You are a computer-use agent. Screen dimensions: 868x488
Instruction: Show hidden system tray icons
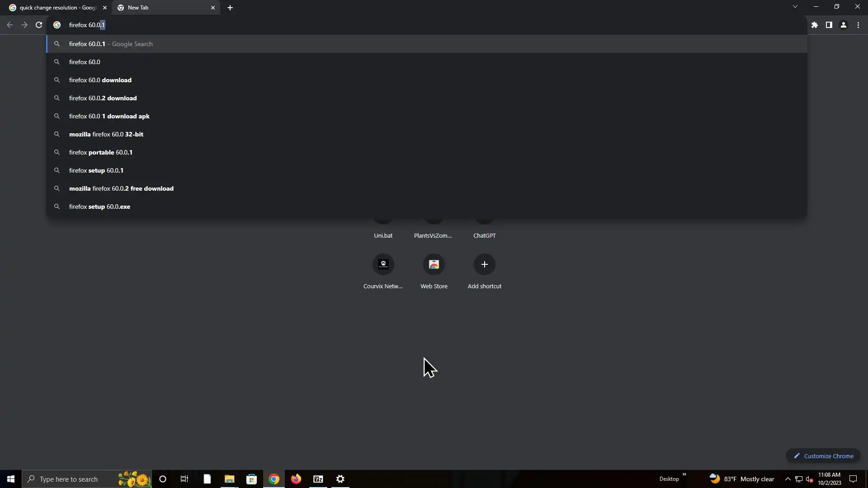pyautogui.click(x=788, y=479)
